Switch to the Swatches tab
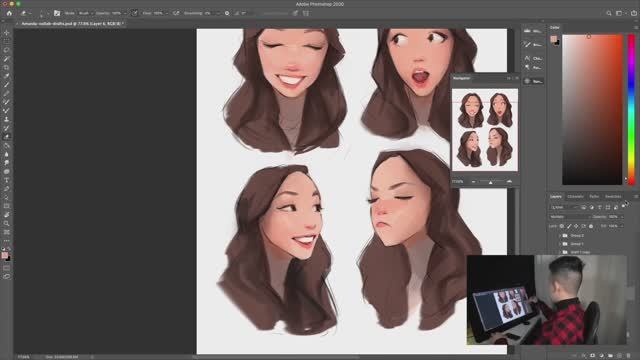Viewport: 640px width, 360px height. [x=613, y=196]
